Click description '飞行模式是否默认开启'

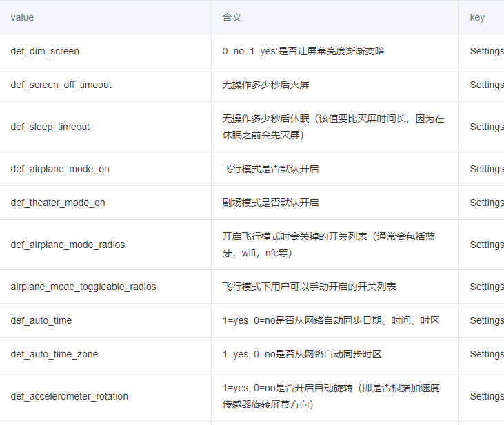click(x=270, y=169)
